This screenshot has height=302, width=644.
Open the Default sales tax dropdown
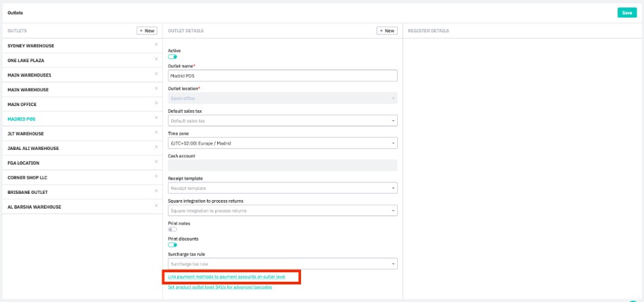[282, 121]
